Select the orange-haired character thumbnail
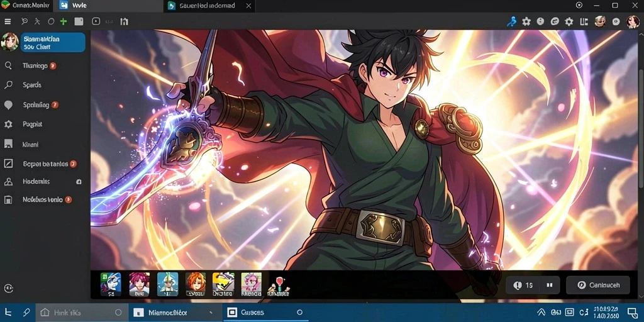This screenshot has width=644, height=322. tap(196, 284)
